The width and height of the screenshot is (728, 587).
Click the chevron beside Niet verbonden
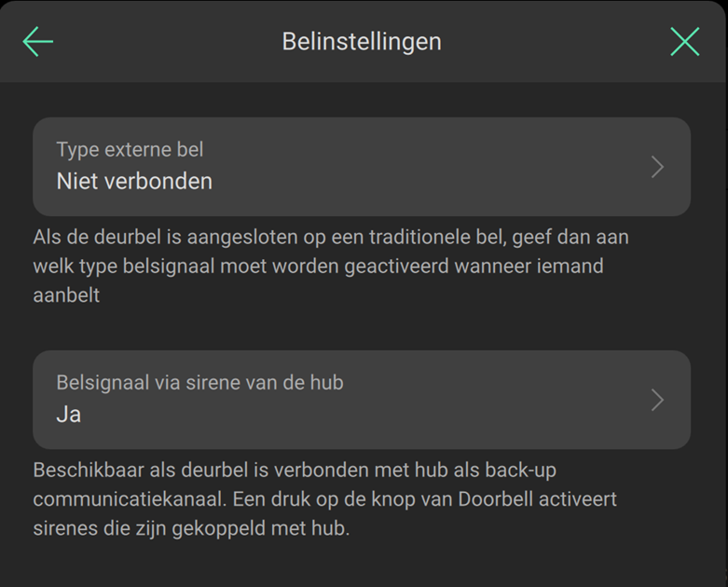pos(657,167)
